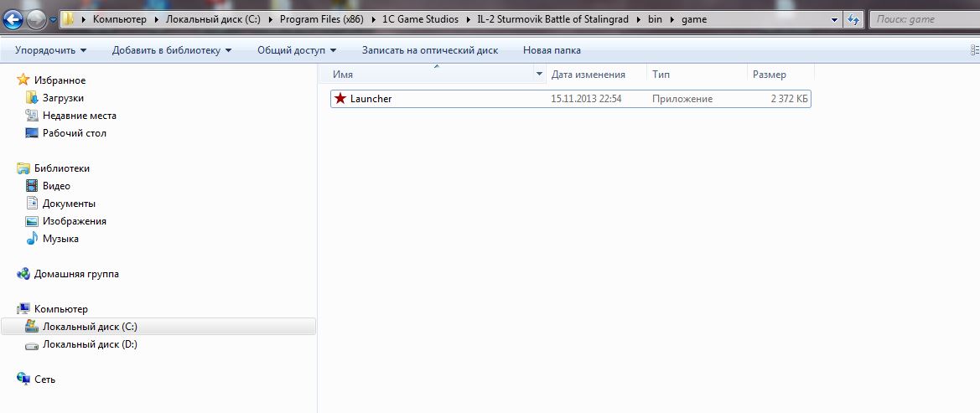Click the 2 372 КБ size cell
The height and width of the screenshot is (413, 980).
pos(789,99)
